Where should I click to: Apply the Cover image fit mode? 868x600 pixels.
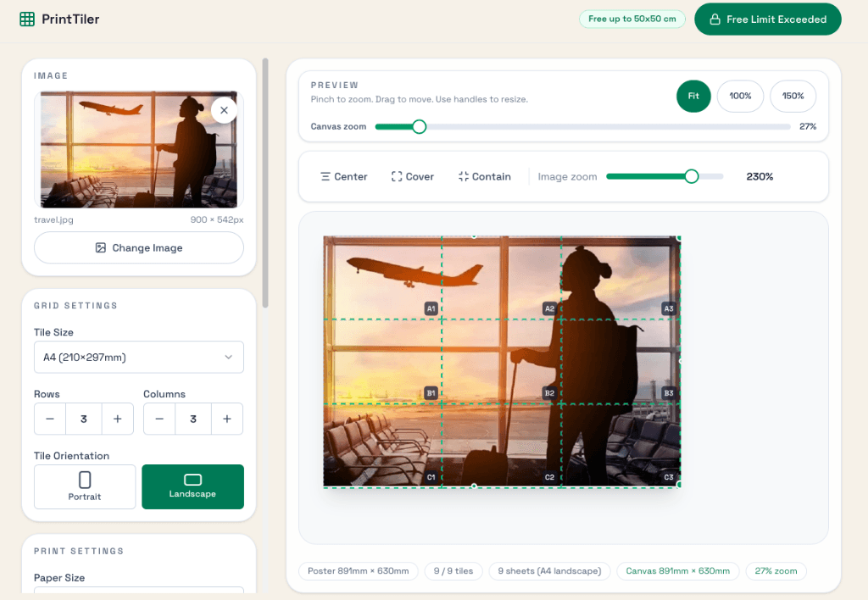pyautogui.click(x=412, y=176)
